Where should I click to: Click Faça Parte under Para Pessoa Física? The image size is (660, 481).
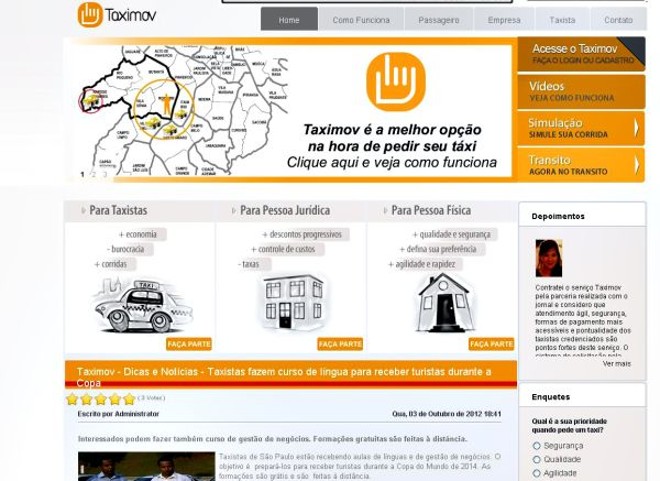[491, 344]
